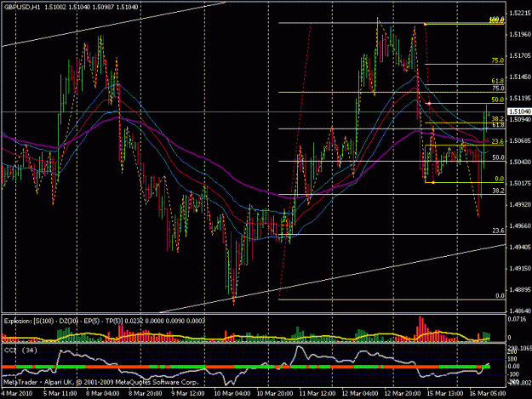Click the 5 Mar 11:00 time axis label
532x399 pixels.
[60, 394]
